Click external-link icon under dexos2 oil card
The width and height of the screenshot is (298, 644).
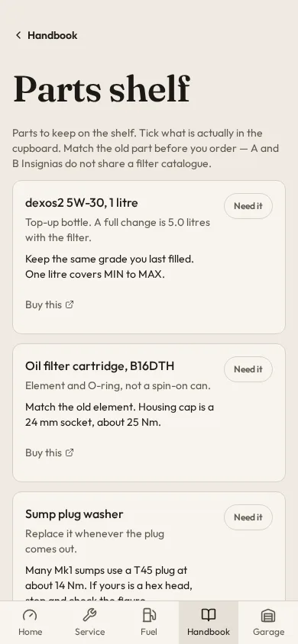click(70, 304)
